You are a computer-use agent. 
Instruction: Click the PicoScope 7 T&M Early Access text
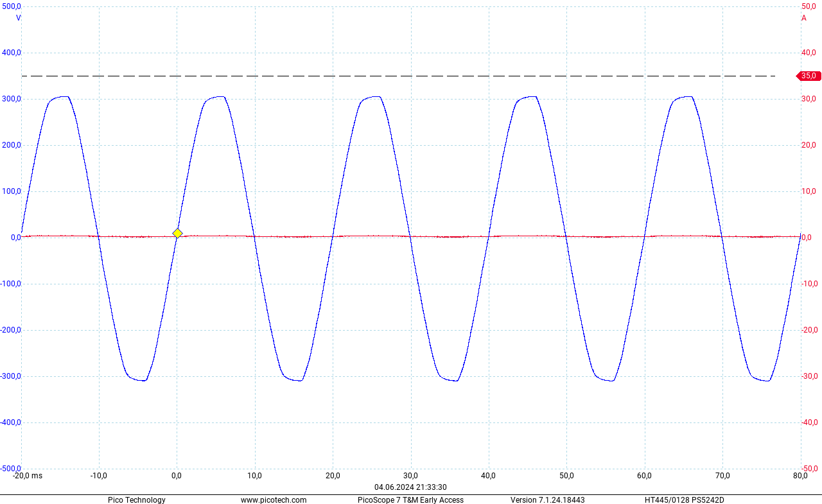pyautogui.click(x=410, y=500)
